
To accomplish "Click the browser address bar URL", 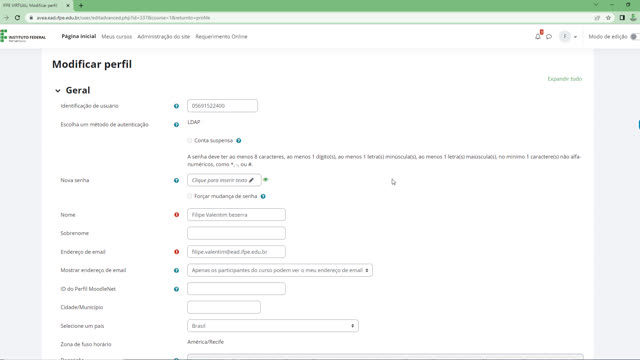I will point(123,18).
